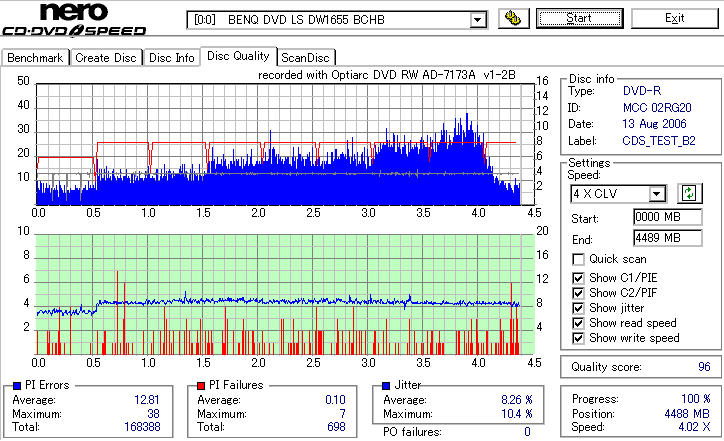This screenshot has height=441, width=724.
Task: Click the Nero CD-DVD Speed logo
Action: point(74,19)
